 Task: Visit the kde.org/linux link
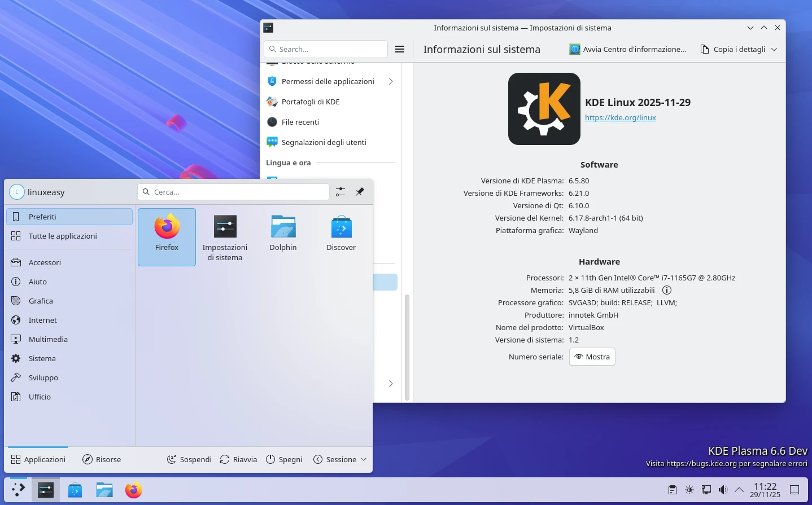pos(621,117)
